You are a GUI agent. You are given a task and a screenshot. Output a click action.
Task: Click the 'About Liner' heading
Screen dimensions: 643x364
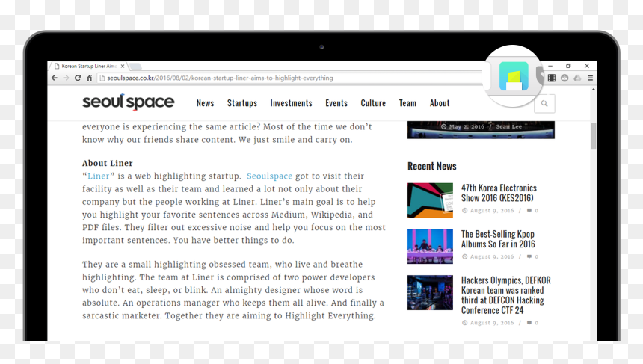108,163
